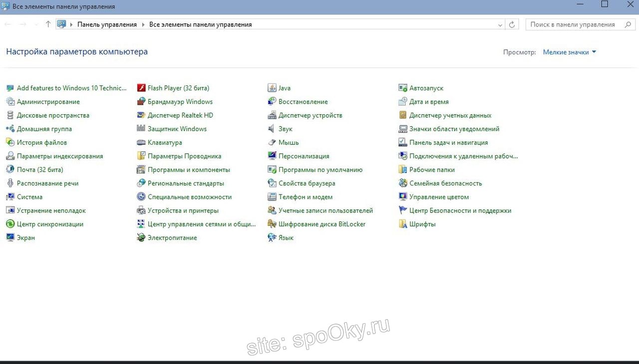Open the Flash Player (32 бита) icon
639x364 pixels.
[x=141, y=88]
